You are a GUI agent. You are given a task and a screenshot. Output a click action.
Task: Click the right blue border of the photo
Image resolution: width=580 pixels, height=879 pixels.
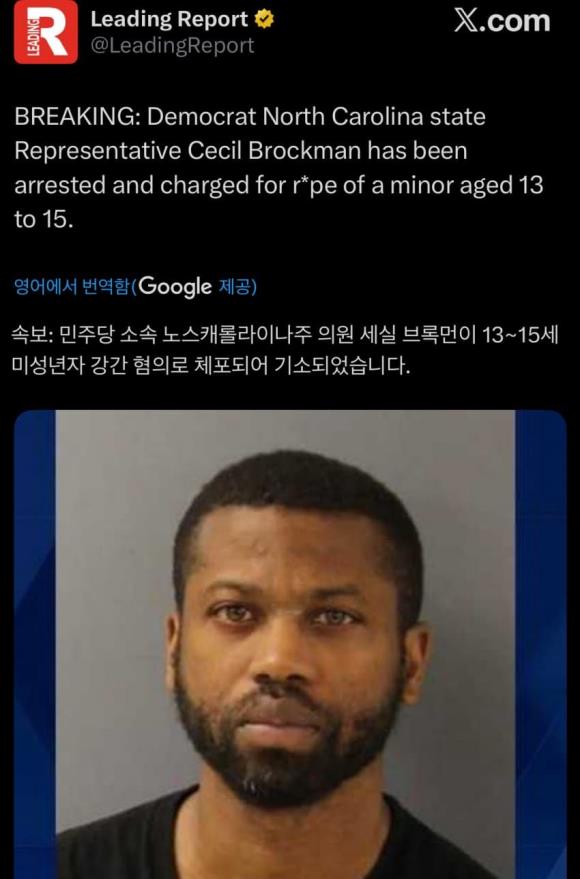pos(541,645)
